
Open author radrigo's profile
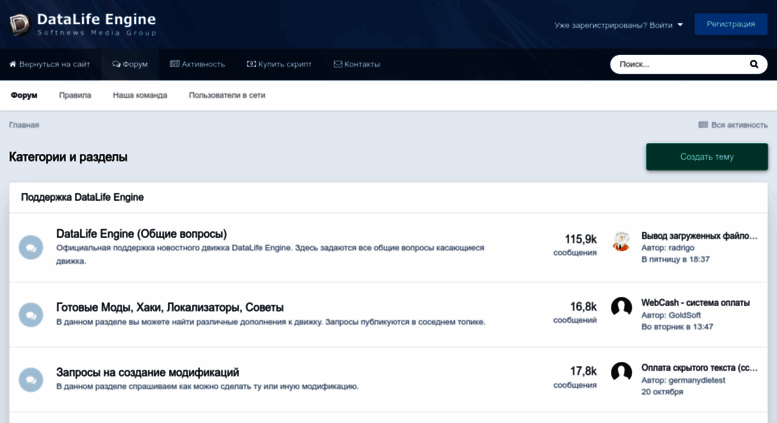point(681,248)
